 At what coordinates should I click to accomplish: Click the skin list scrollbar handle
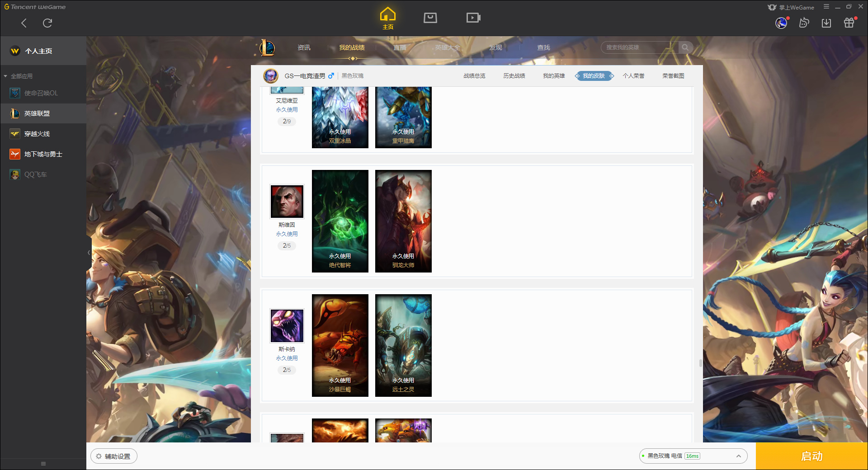coord(700,363)
